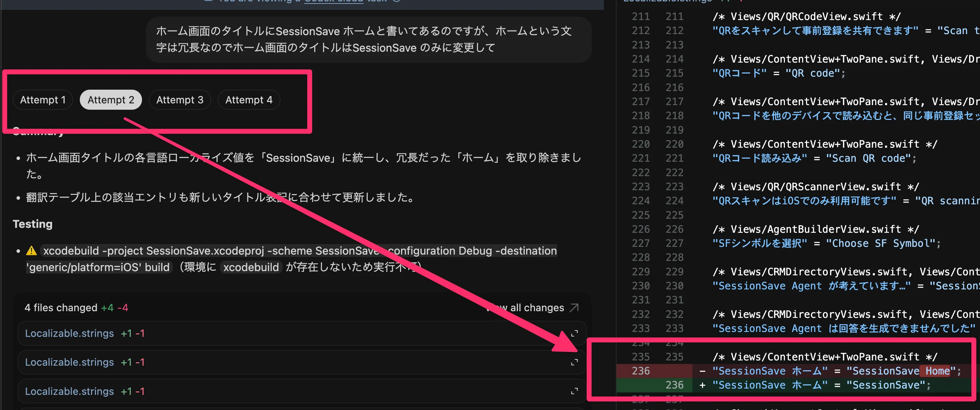
Task: Click the highlighted word Home in the deleted line
Action: (937, 371)
